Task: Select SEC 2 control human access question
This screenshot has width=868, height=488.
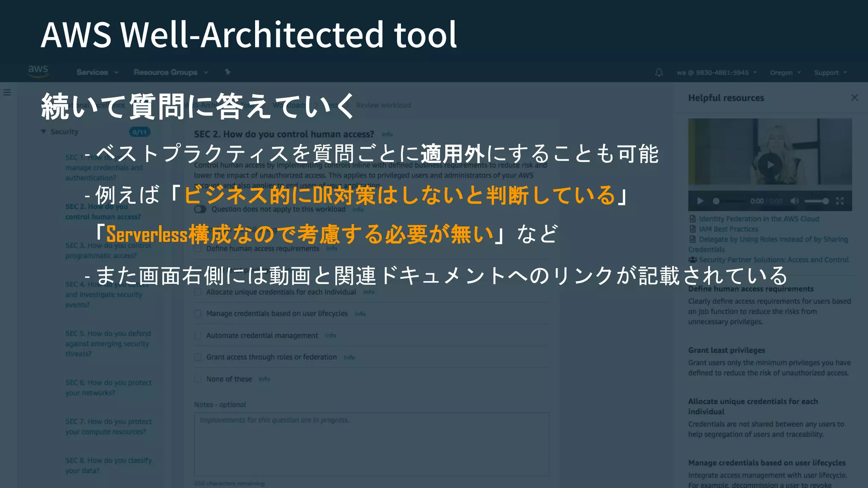Action: pos(103,211)
